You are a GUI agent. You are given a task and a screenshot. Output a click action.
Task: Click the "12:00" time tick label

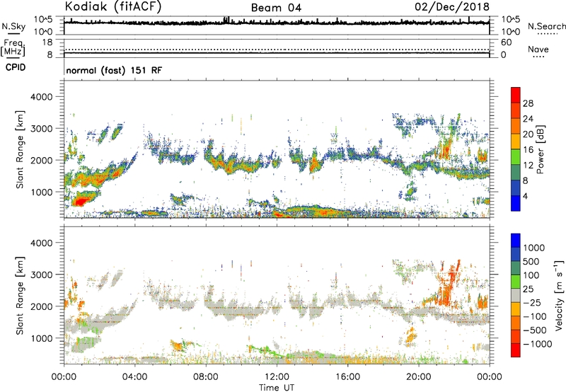277,377
